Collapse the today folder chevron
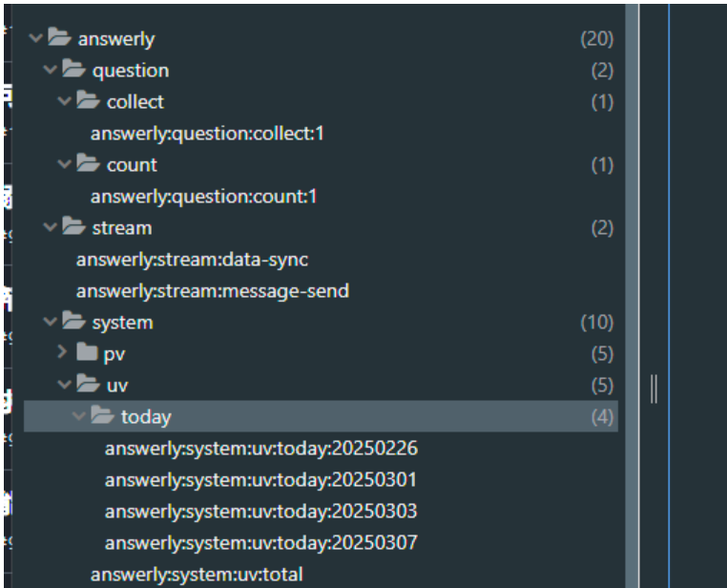The width and height of the screenshot is (727, 588). pyautogui.click(x=79, y=417)
